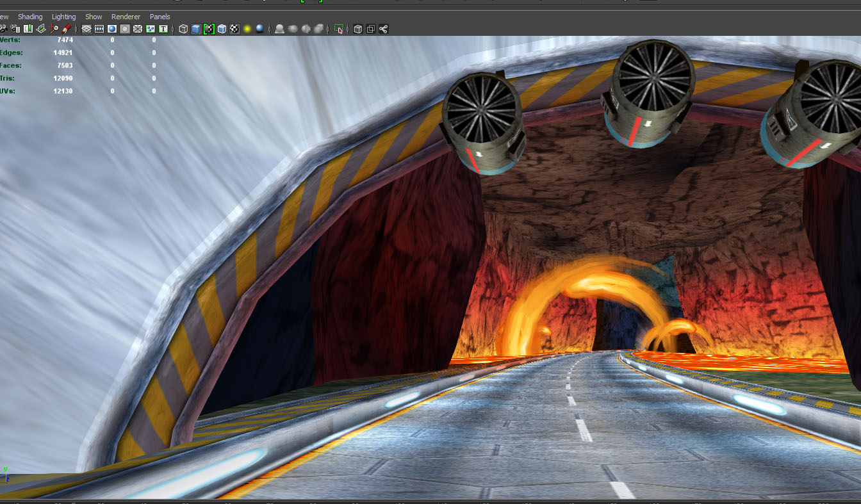Open the Panels menu
This screenshot has width=861, height=504.
(x=160, y=17)
